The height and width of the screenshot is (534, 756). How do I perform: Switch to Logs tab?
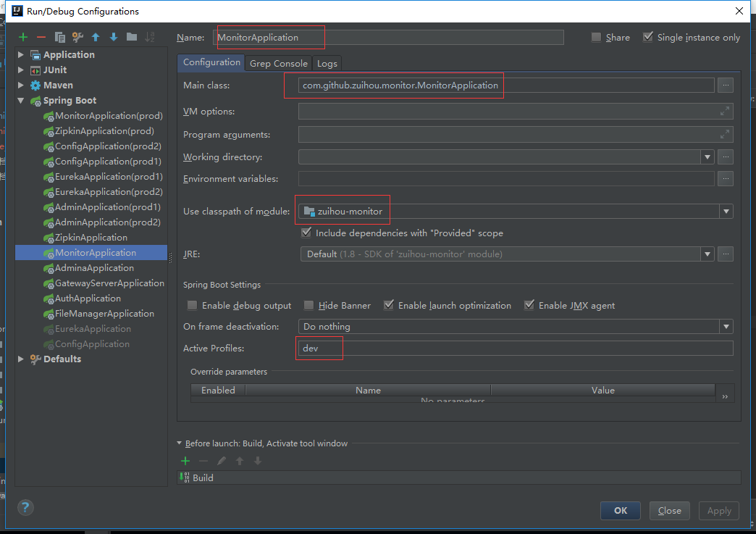pos(327,63)
